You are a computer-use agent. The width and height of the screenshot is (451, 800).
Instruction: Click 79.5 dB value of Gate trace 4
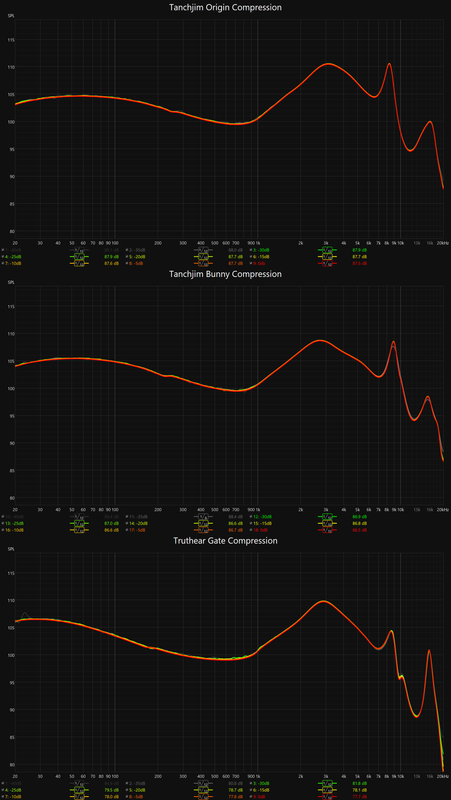(110, 790)
